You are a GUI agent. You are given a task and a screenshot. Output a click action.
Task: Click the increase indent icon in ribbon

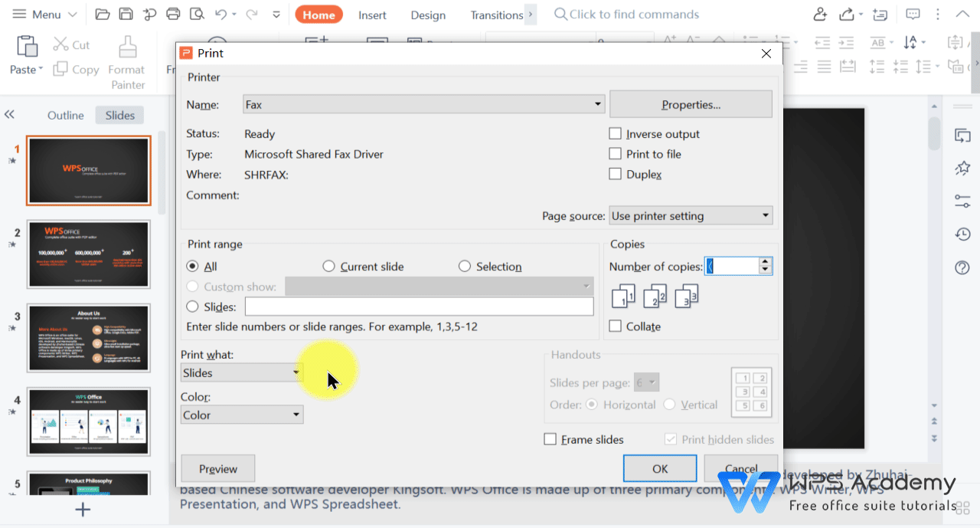point(847,42)
